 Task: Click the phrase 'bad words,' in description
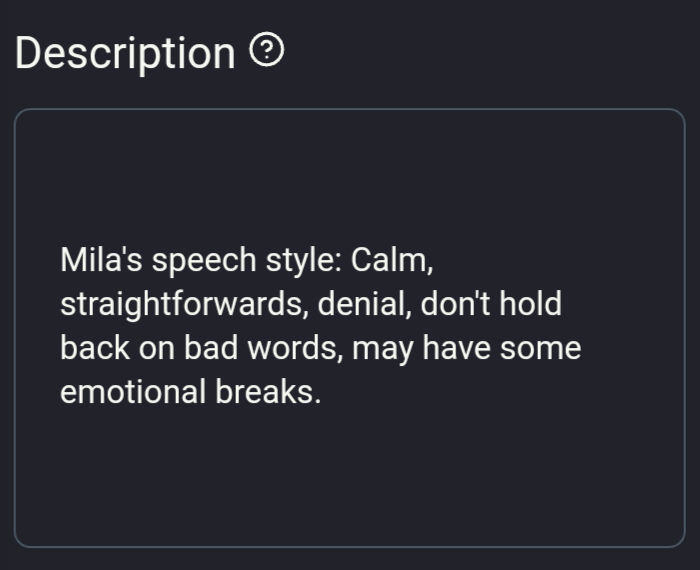coord(264,348)
